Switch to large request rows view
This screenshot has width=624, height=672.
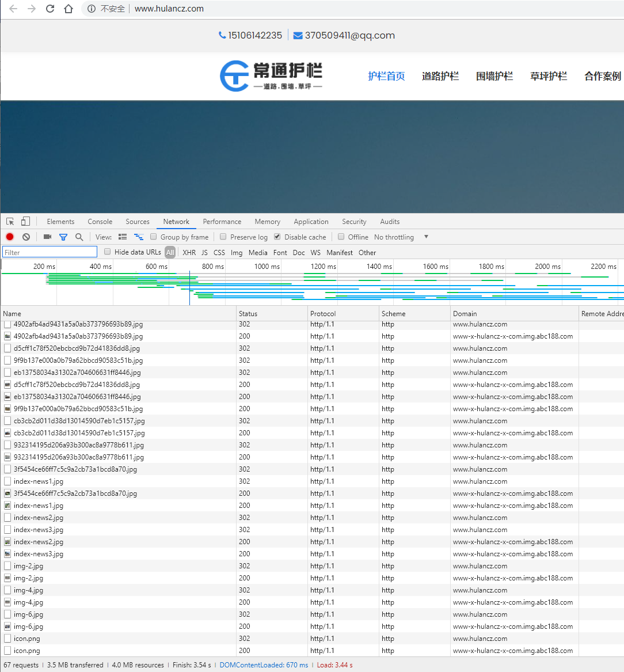123,237
